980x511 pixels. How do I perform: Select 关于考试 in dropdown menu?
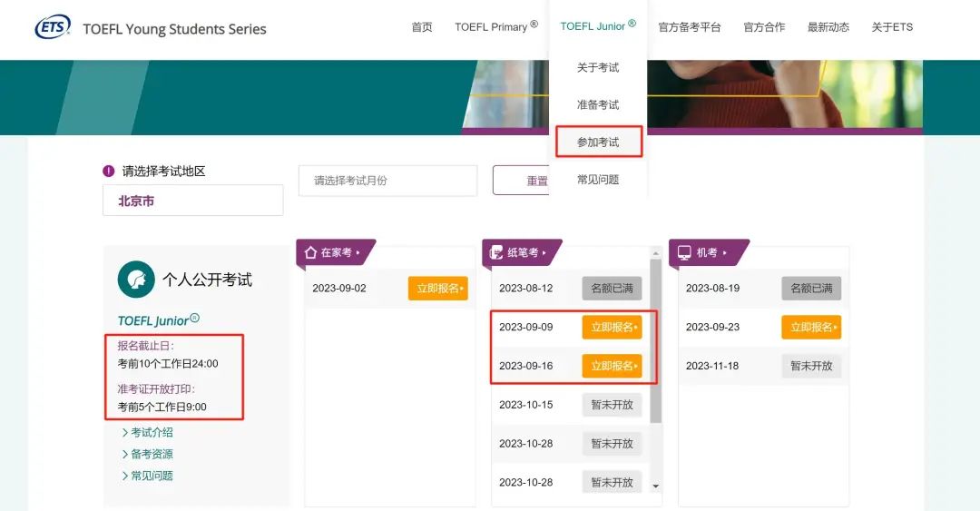click(598, 67)
